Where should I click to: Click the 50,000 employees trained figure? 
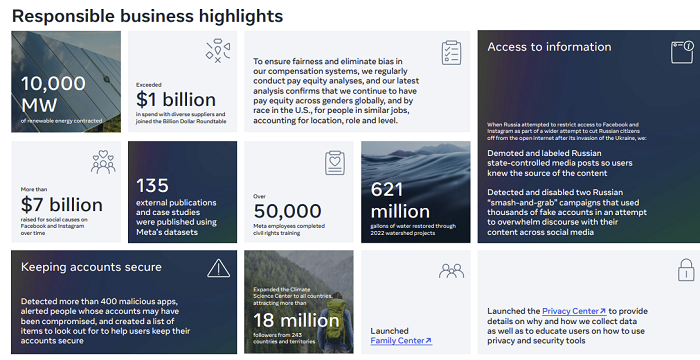pyautogui.click(x=288, y=211)
